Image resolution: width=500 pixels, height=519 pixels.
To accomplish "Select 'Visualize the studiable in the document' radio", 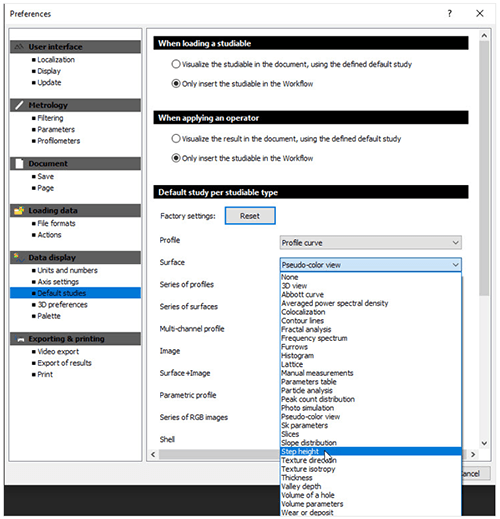I will coord(176,64).
